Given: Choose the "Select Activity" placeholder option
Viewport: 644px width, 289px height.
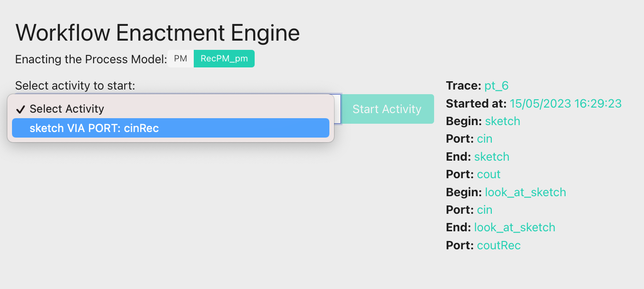Looking at the screenshot, I should pyautogui.click(x=67, y=109).
